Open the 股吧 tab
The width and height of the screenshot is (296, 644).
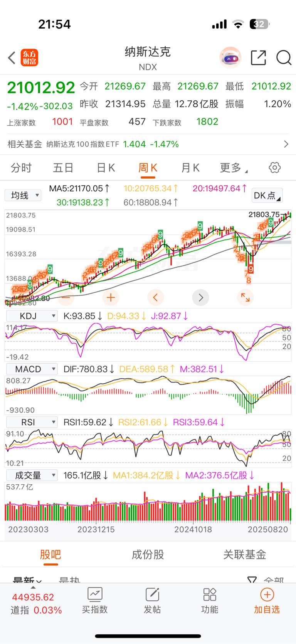(x=50, y=555)
